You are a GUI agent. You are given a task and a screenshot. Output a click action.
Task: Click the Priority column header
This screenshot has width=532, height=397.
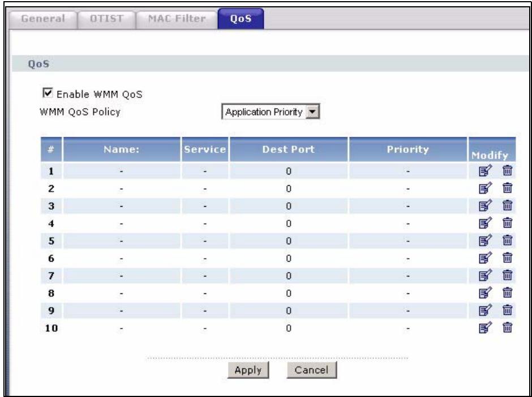[x=408, y=150]
